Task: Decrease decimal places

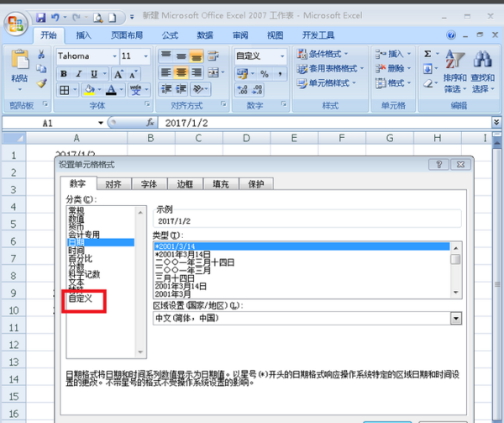Action: pos(257,89)
